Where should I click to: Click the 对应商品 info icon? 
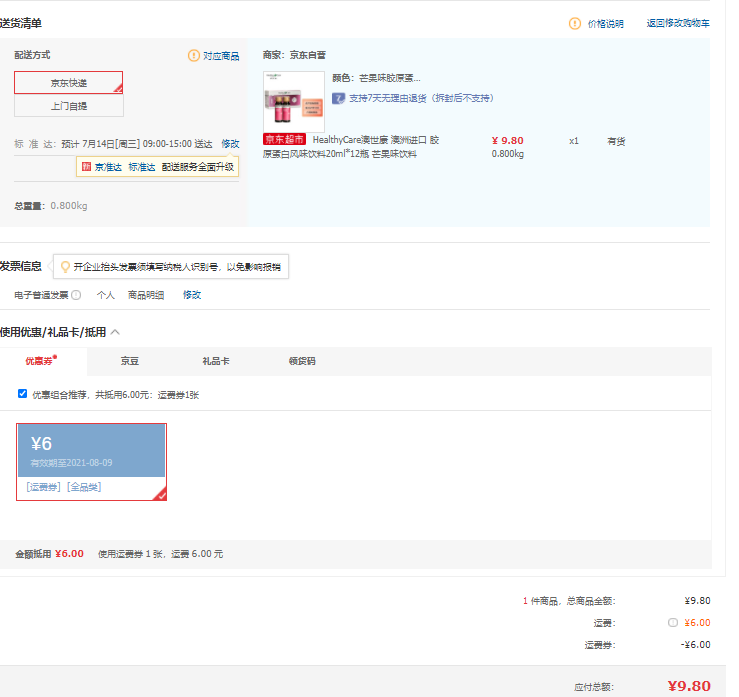(x=194, y=56)
